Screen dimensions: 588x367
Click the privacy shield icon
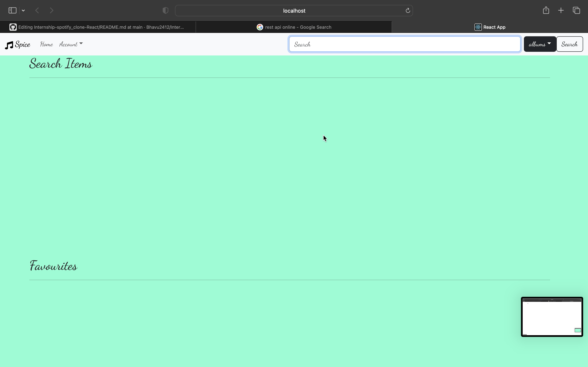165,10
